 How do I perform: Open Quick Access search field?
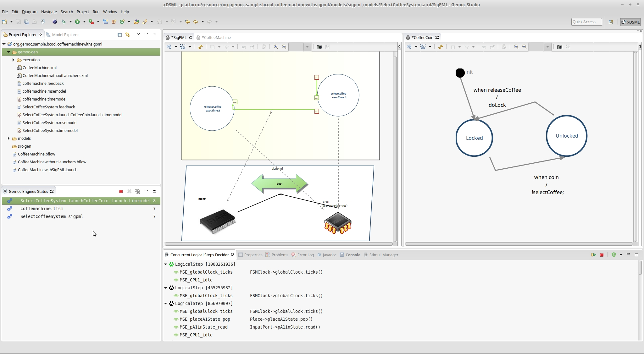pyautogui.click(x=586, y=22)
